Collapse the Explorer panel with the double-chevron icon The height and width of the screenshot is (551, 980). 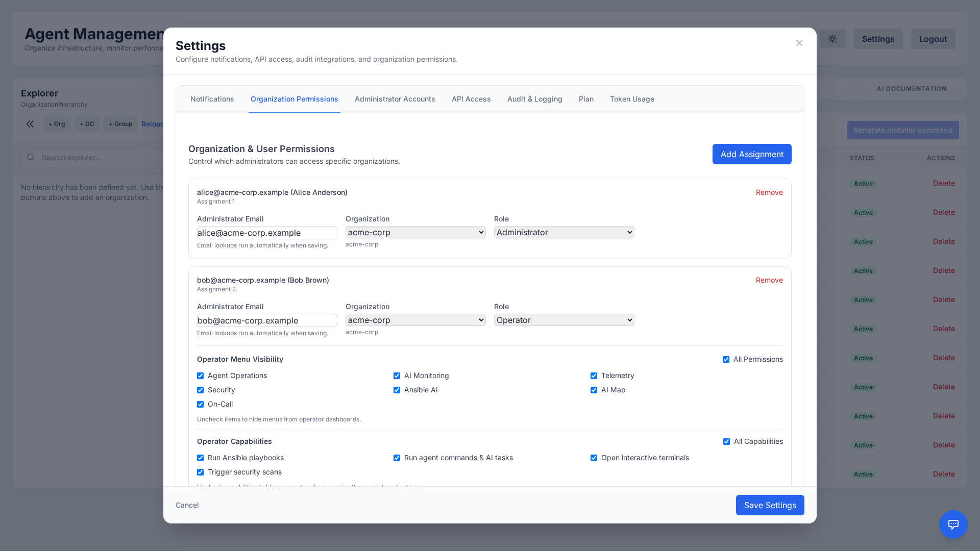point(30,124)
